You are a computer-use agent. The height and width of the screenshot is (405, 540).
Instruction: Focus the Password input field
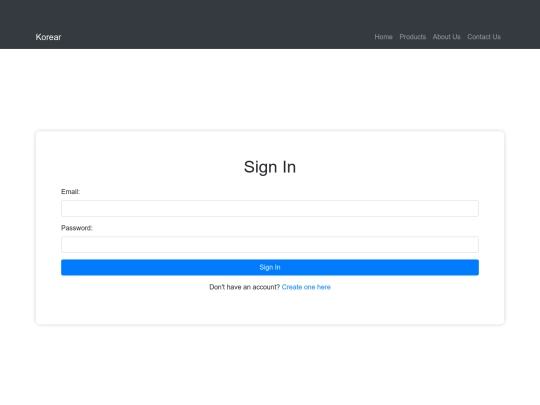(270, 245)
